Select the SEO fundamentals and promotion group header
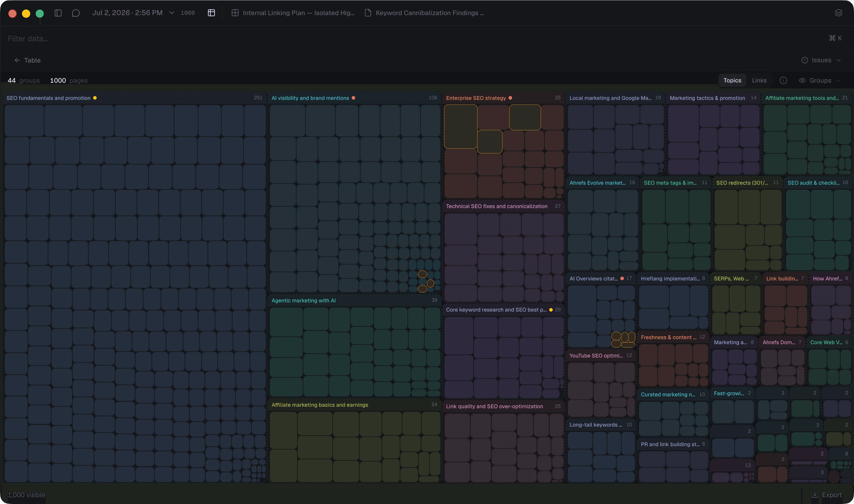854x504 pixels. [135, 98]
